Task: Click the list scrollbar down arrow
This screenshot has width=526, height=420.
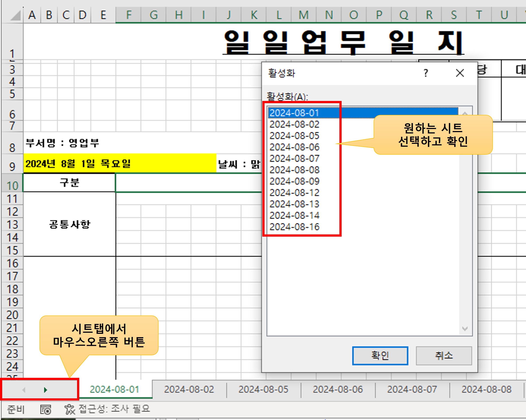Action: pos(465,329)
